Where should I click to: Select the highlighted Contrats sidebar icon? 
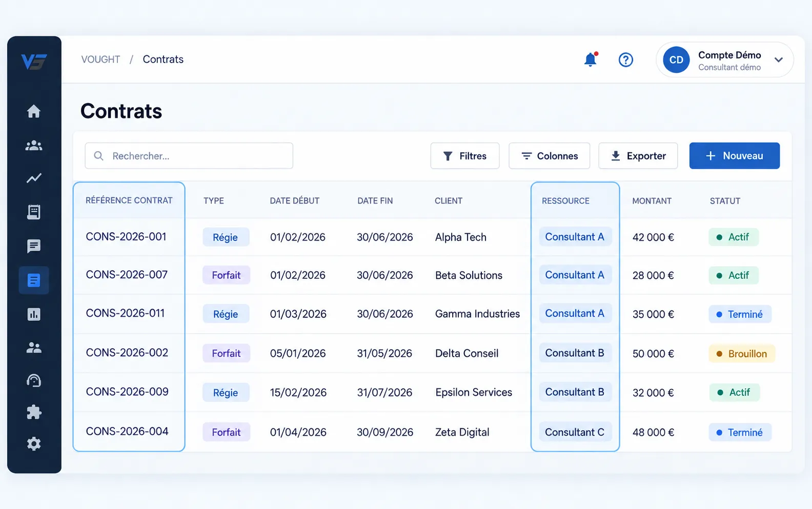tap(34, 280)
